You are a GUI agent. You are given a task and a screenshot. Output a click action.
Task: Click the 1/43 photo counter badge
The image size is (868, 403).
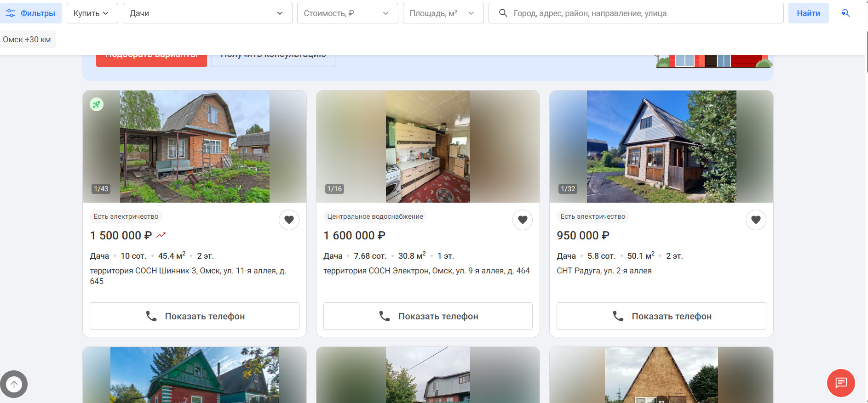coord(101,189)
